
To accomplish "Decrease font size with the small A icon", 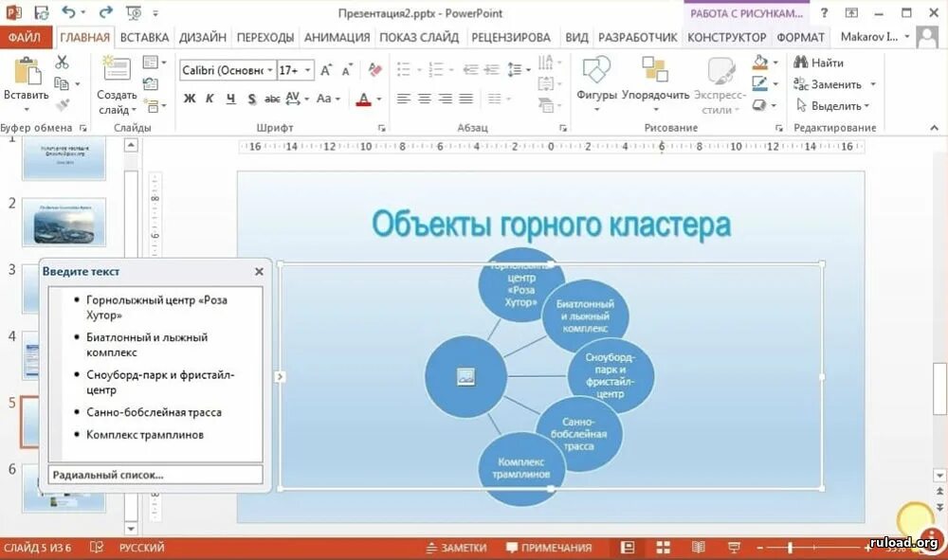I will tap(346, 70).
